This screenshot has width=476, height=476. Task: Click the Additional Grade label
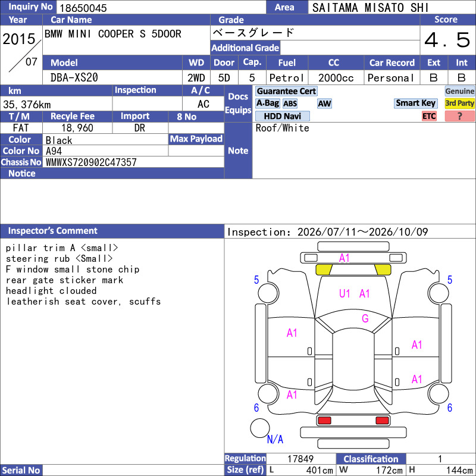[x=245, y=48]
